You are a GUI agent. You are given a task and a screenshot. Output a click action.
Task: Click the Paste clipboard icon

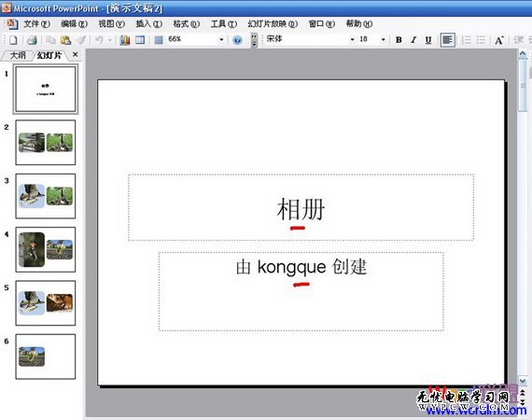point(66,40)
